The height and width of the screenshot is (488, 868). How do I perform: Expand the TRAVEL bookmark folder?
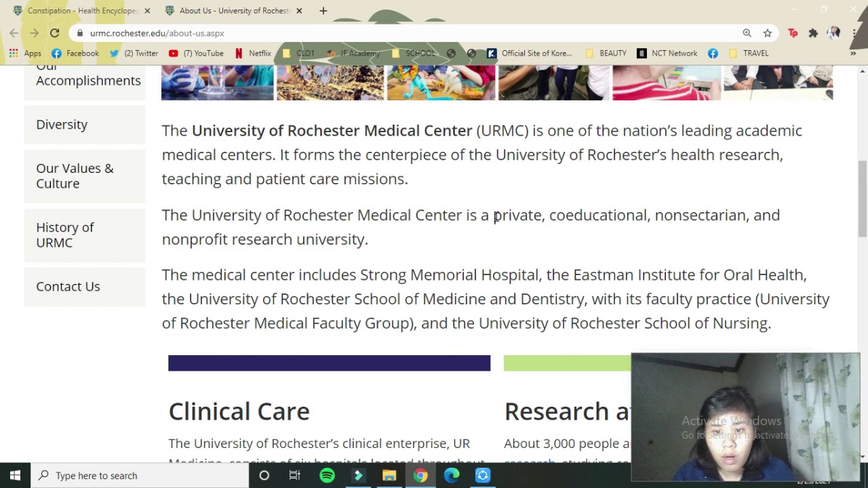[748, 53]
